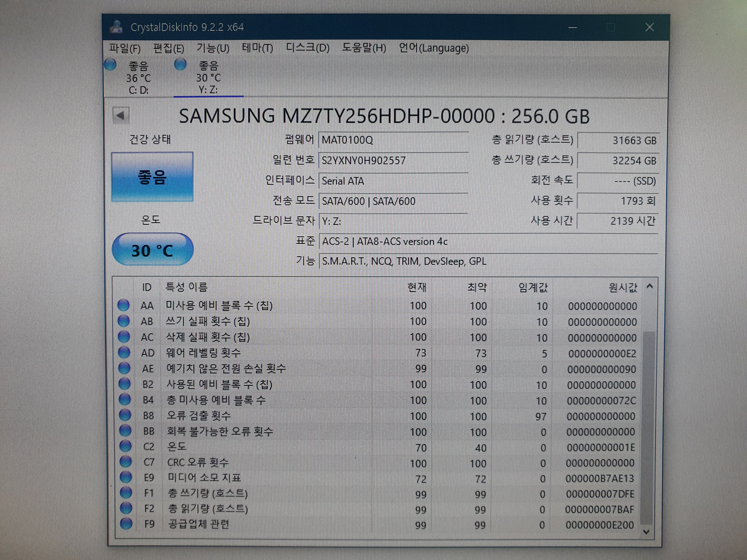Viewport: 747px width, 560px height.
Task: Open the 편집(E) menu
Action: click(169, 49)
